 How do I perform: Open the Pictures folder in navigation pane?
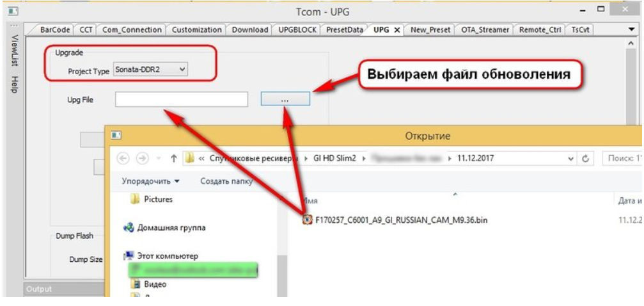click(x=157, y=200)
